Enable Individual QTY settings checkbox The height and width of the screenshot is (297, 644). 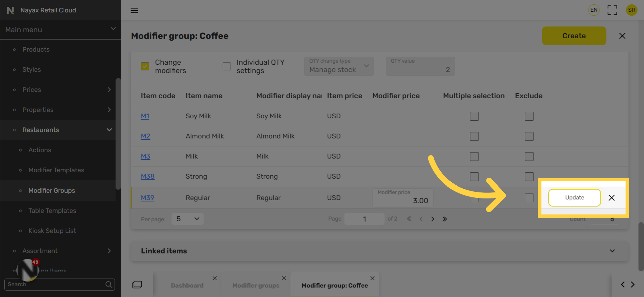(227, 66)
